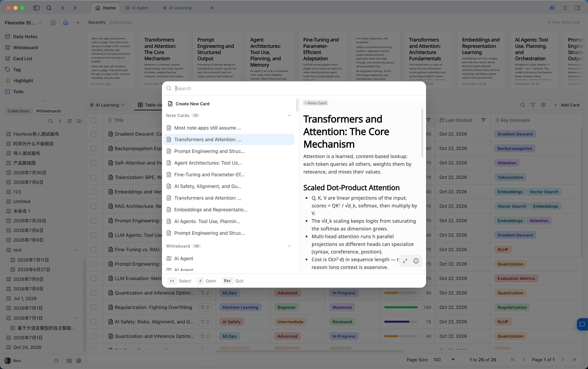Click the new folder icon in whiteboards list

80,121
